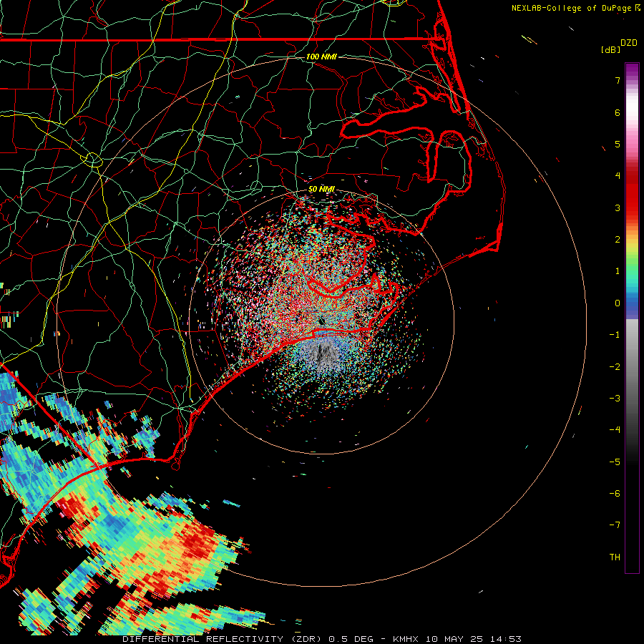
Task: Click the DIFFERENTIAL REFLECTIVITY (ZDR) caption text
Action: [223, 639]
